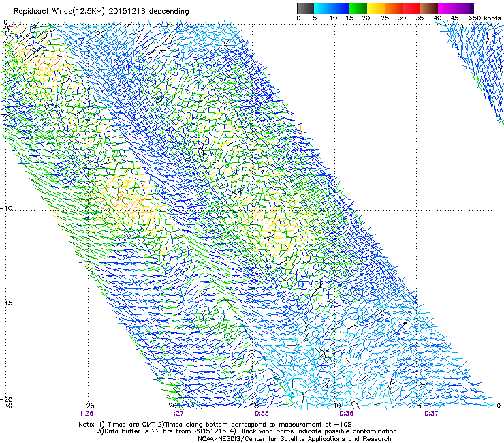
Task: Click the legend scale number '40'
Action: point(437,18)
